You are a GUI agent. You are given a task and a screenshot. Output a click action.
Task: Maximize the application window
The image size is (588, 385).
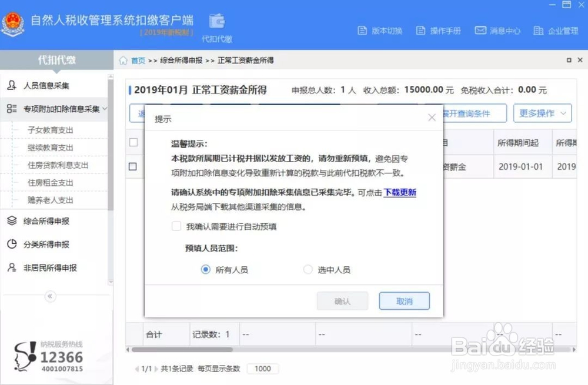(x=566, y=5)
